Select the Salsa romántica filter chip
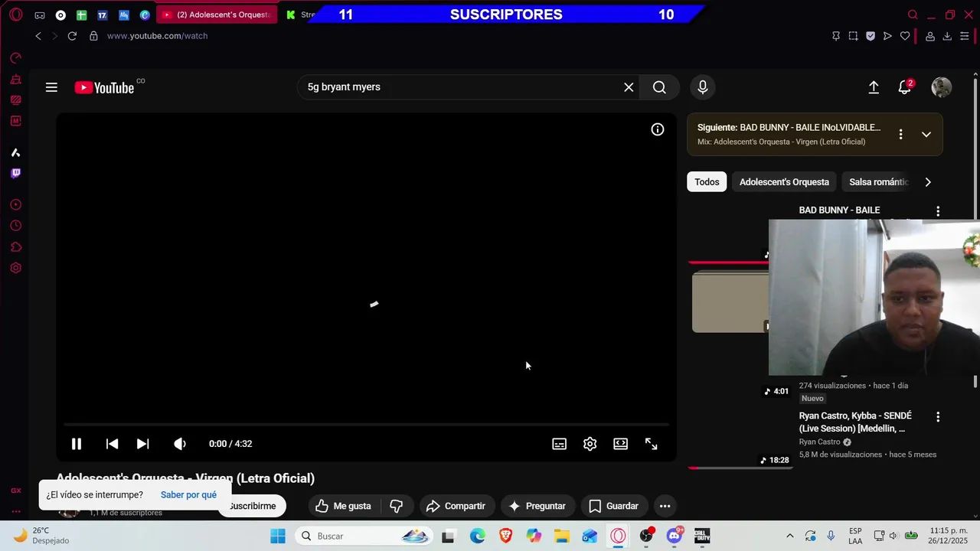Viewport: 980px width, 551px height. pyautogui.click(x=879, y=182)
